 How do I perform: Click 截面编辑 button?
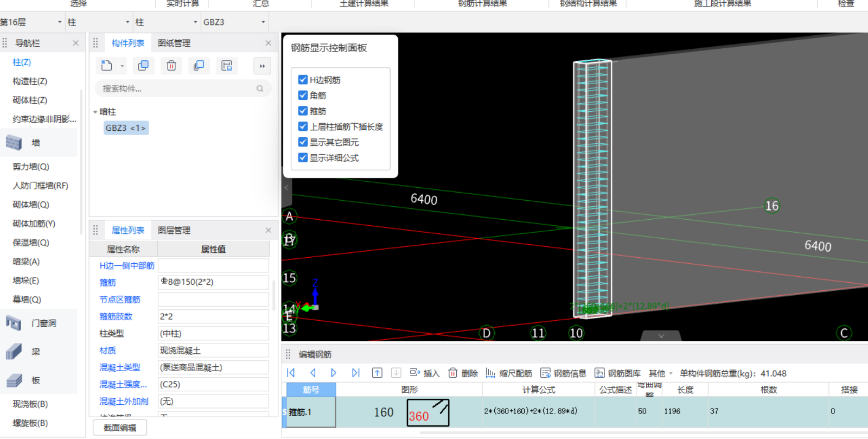[x=120, y=428]
